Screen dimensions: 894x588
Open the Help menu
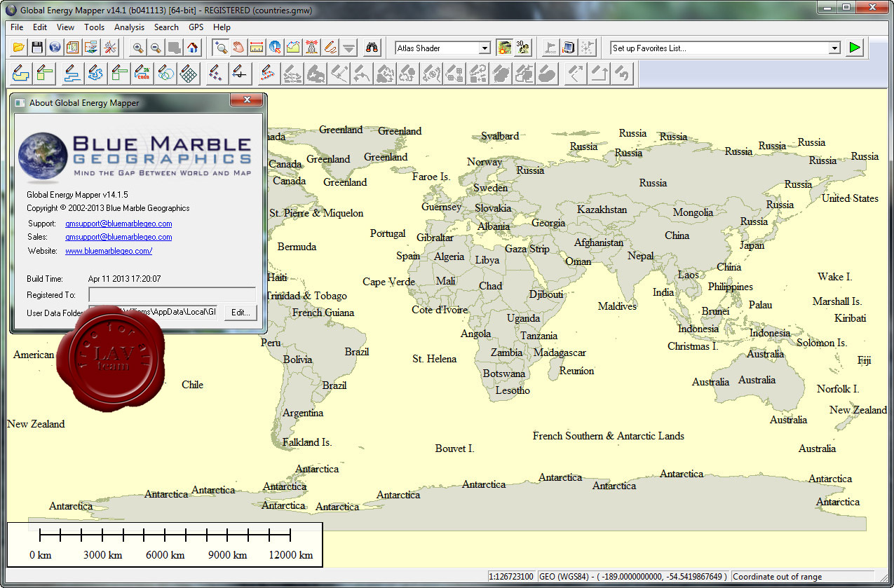tap(222, 27)
